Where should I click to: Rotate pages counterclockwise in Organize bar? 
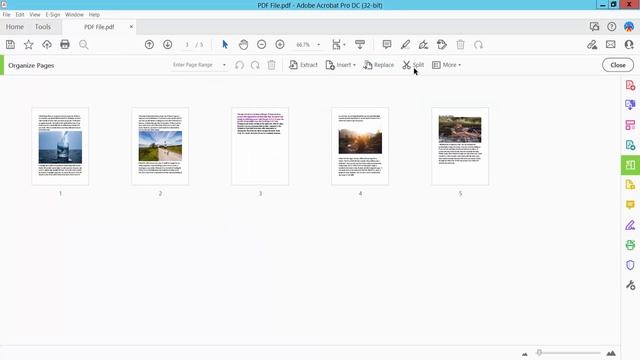click(240, 65)
